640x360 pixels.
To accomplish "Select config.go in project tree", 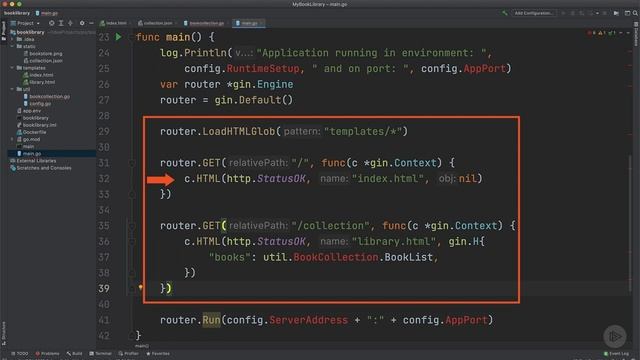I will [x=37, y=104].
